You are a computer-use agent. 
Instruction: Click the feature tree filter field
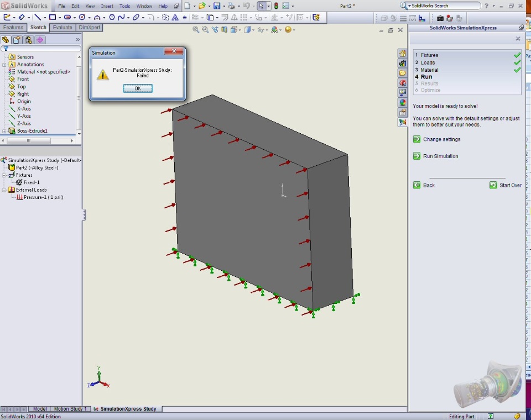click(x=40, y=49)
